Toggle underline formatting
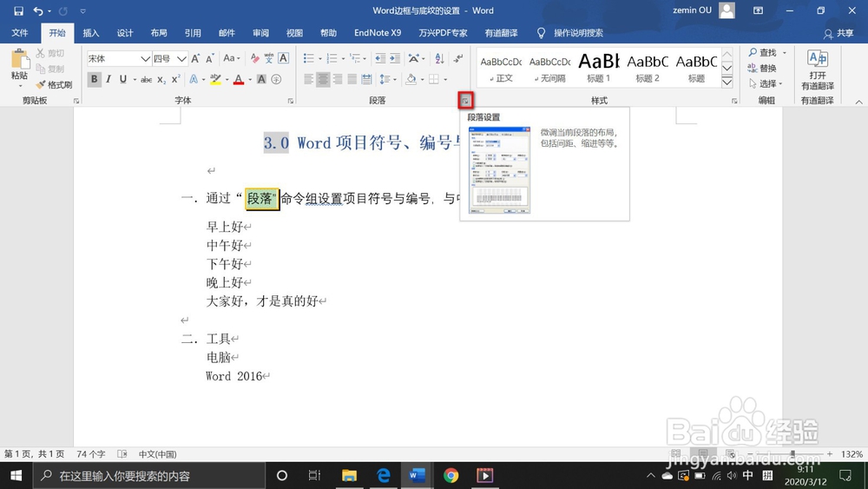This screenshot has width=868, height=489. pos(123,79)
